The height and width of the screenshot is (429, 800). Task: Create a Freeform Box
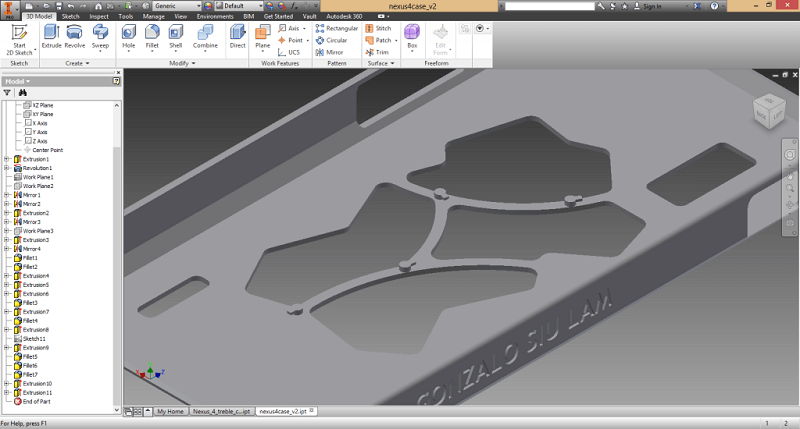pyautogui.click(x=412, y=37)
